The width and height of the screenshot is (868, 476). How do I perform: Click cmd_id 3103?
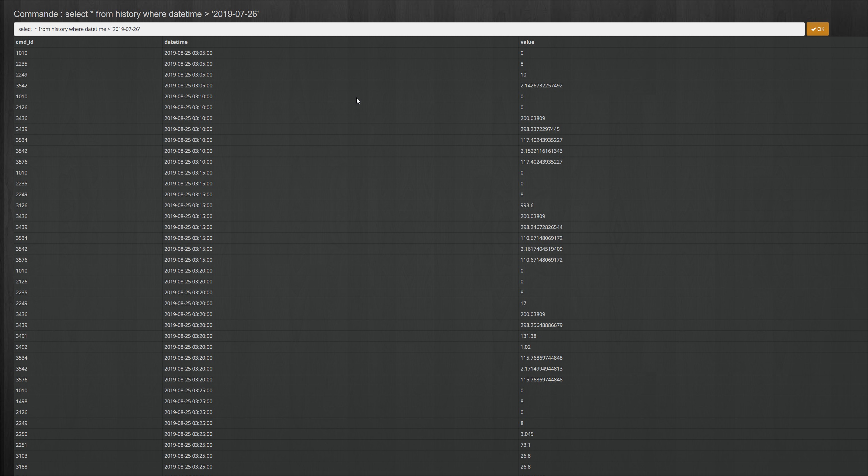(x=21, y=456)
